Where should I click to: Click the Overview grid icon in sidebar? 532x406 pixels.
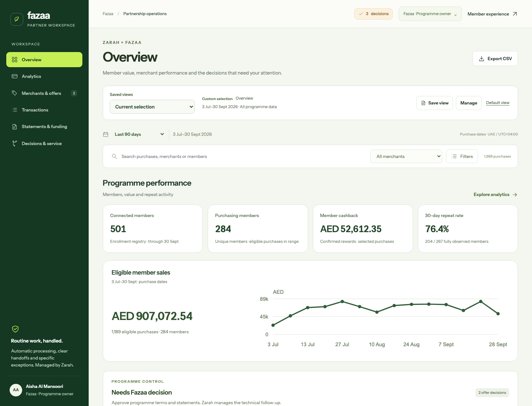coord(15,60)
